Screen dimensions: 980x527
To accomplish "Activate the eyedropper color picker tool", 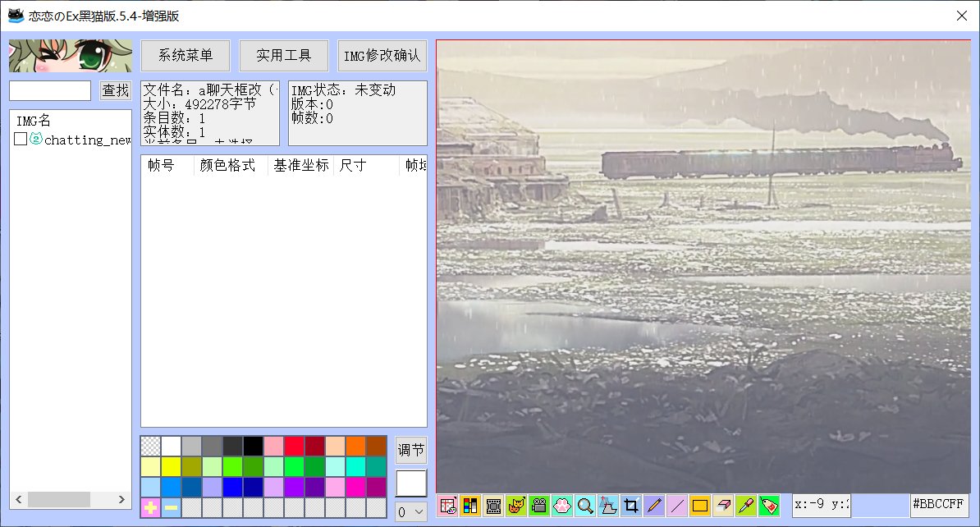I will click(746, 506).
